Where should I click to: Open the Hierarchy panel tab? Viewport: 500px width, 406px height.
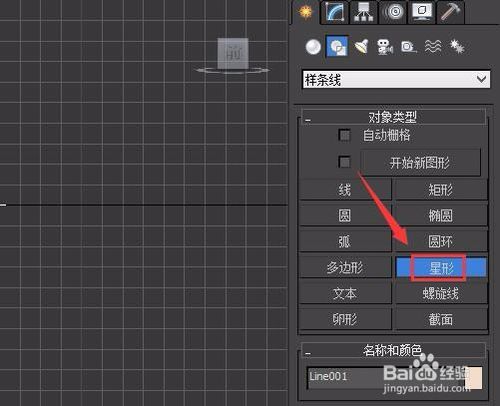coord(364,12)
